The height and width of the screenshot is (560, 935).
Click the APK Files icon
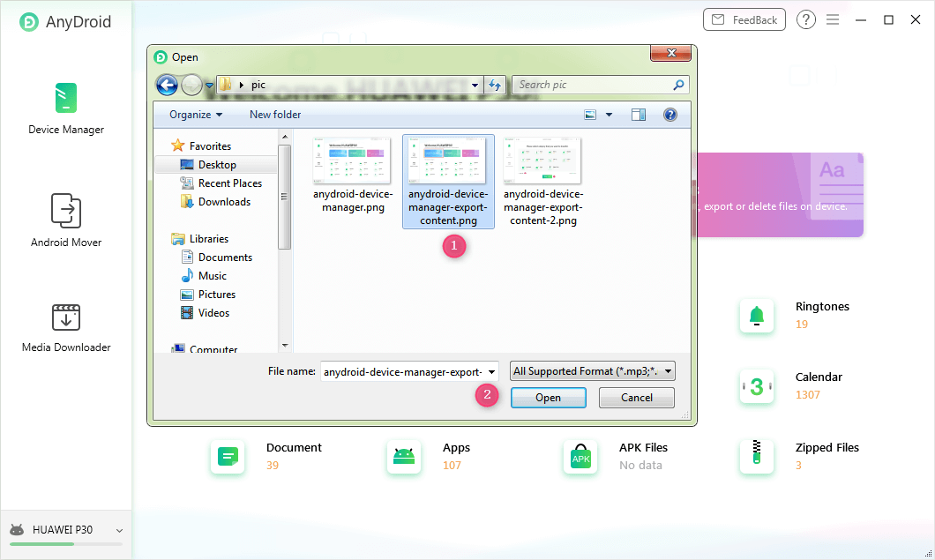[x=580, y=456]
